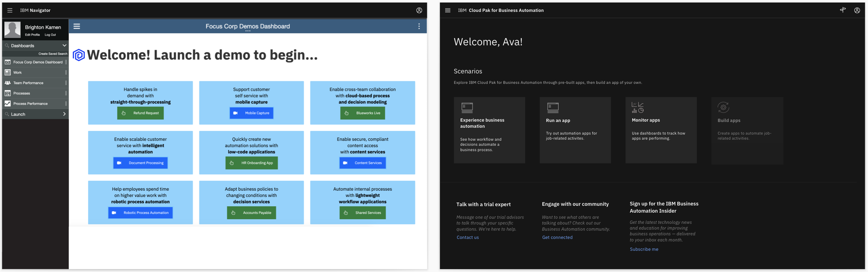868x272 pixels.
Task: Click the Scenarios heading
Action: 468,71
